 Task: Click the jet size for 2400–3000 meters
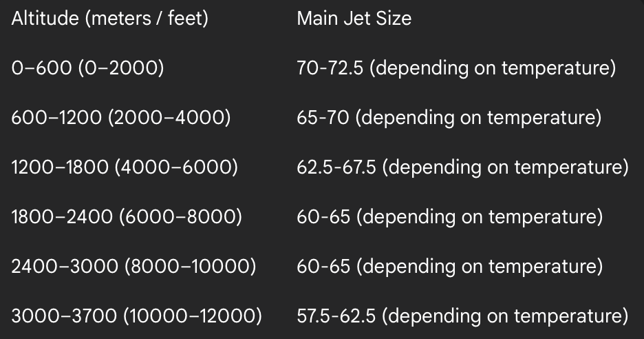(x=449, y=267)
